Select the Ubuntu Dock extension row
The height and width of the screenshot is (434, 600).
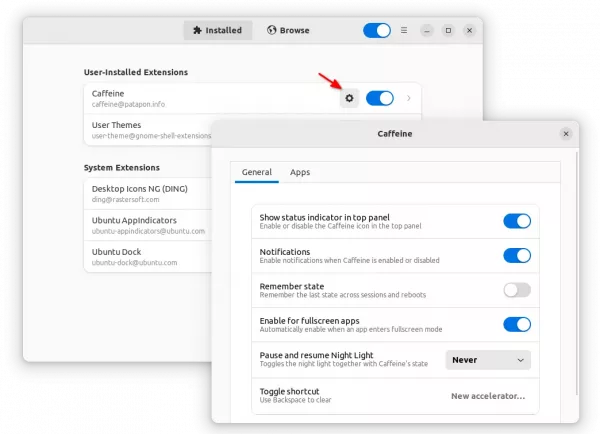pyautogui.click(x=148, y=256)
